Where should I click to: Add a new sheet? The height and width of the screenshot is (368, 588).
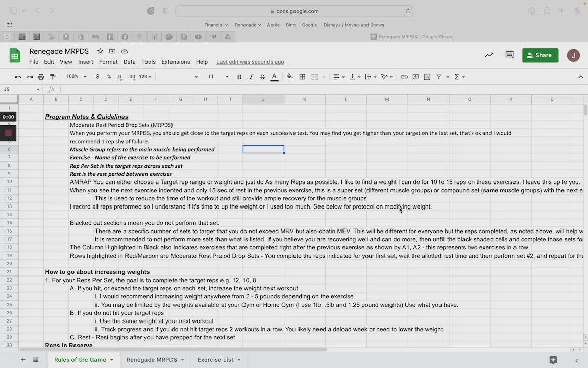coord(23,360)
